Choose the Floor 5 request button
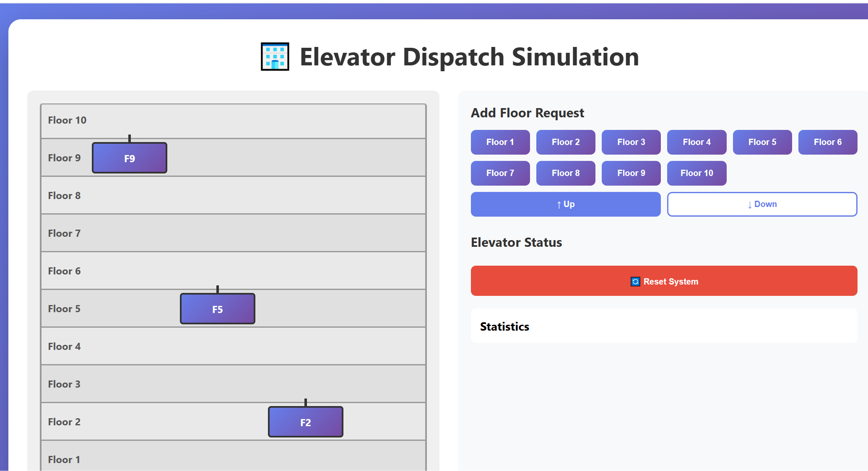This screenshot has width=868, height=471. (762, 142)
